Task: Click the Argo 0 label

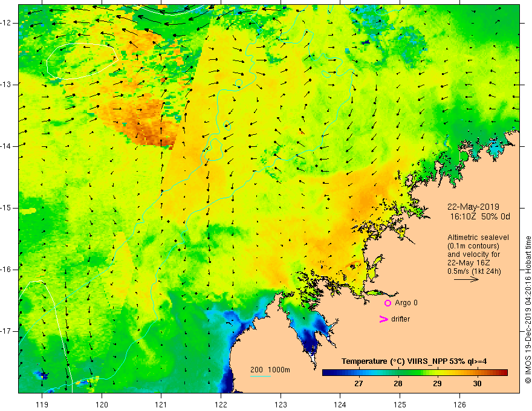Action: 406,303
